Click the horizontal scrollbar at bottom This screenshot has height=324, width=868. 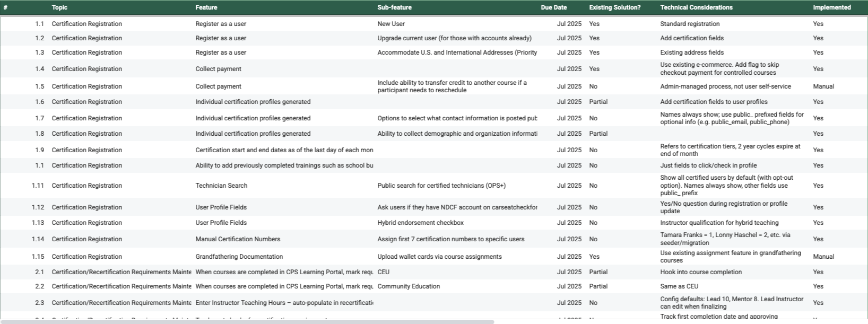point(247,321)
